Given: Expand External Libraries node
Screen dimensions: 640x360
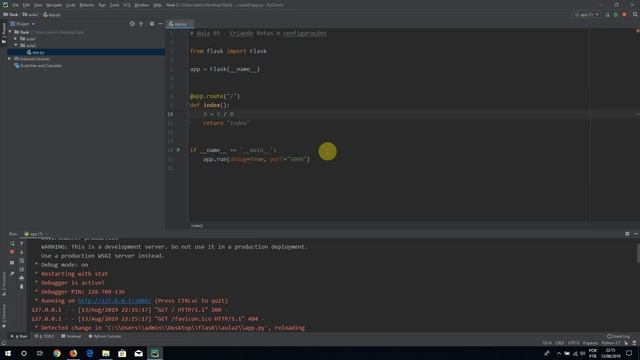Looking at the screenshot, I should click(10, 59).
